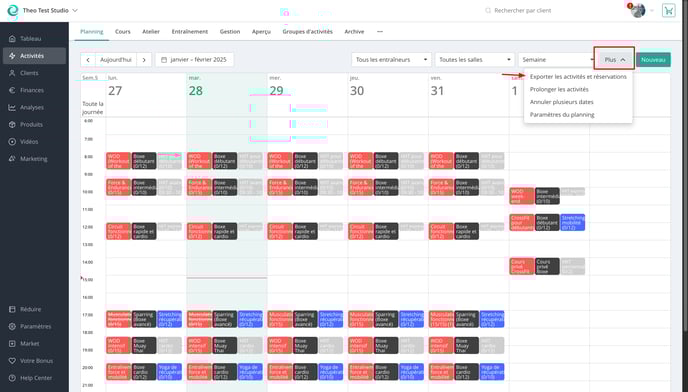The width and height of the screenshot is (688, 392).
Task: Open the shopping cart icon
Action: click(668, 10)
